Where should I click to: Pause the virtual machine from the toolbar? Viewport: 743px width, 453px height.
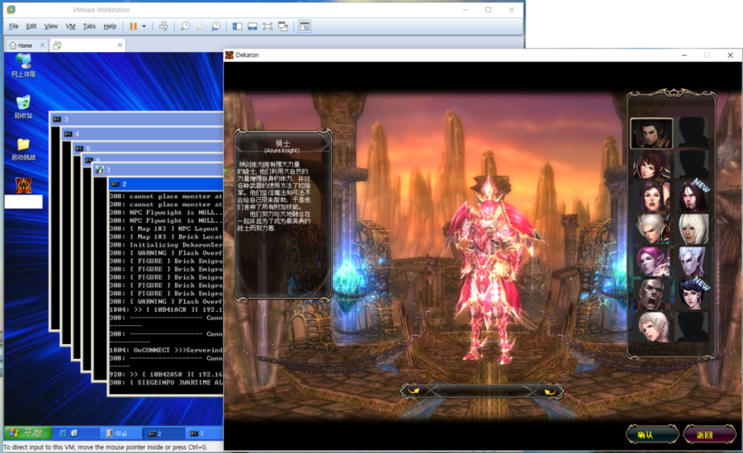[x=133, y=26]
